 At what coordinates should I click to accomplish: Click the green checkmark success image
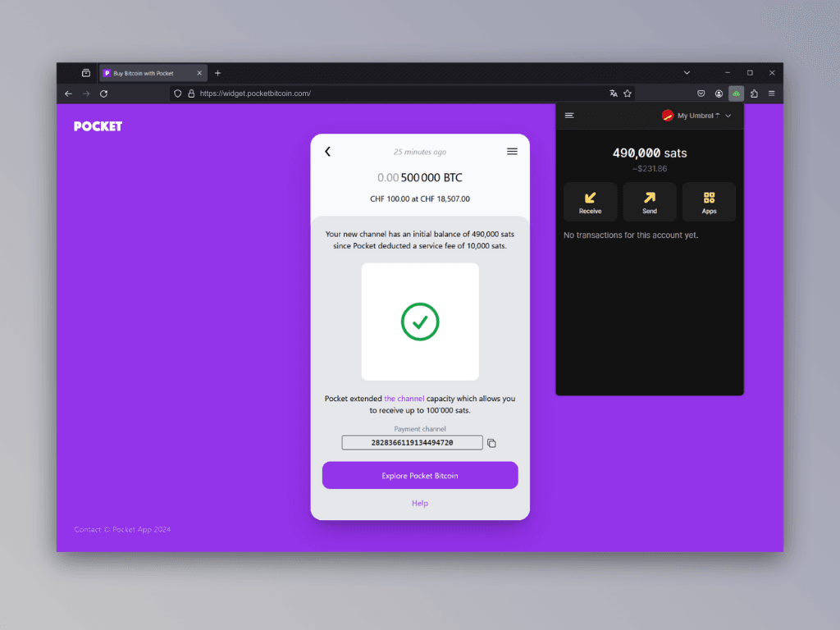420,322
